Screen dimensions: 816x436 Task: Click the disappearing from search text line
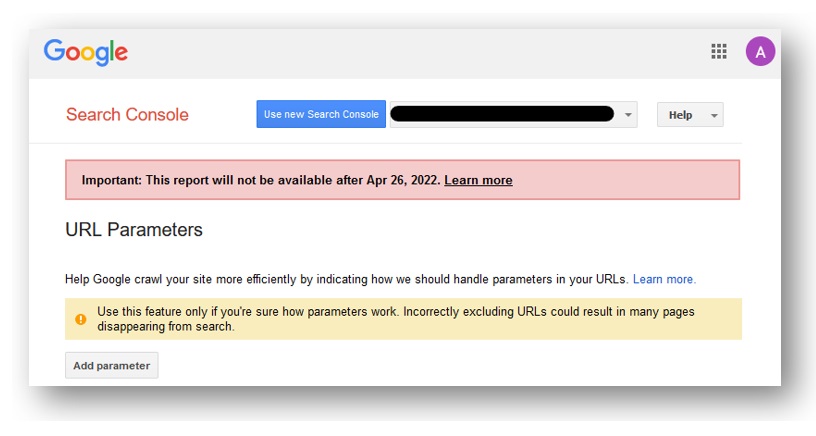(x=165, y=327)
